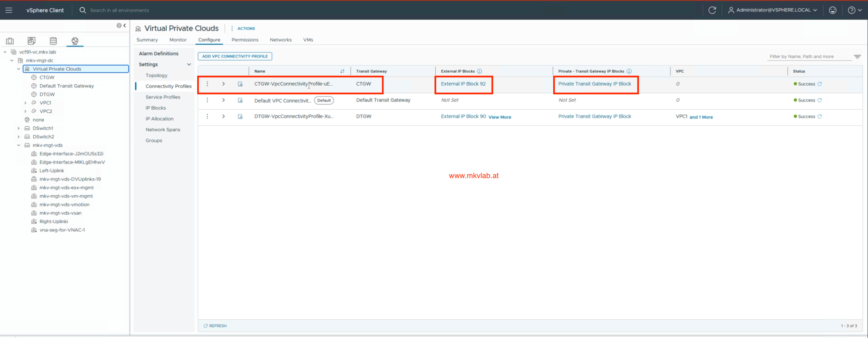The height and width of the screenshot is (338, 868).
Task: Switch to VMs and Templates inventory icon
Action: point(32,41)
